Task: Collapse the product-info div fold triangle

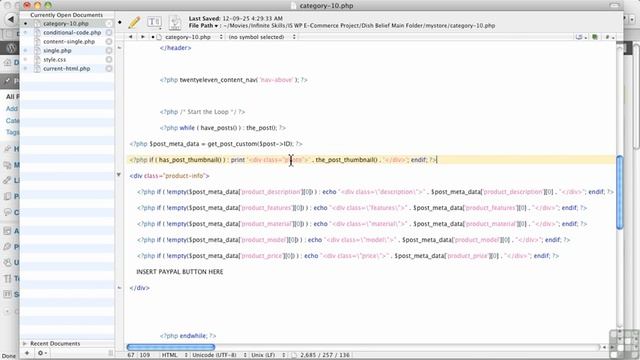Action: [119, 175]
